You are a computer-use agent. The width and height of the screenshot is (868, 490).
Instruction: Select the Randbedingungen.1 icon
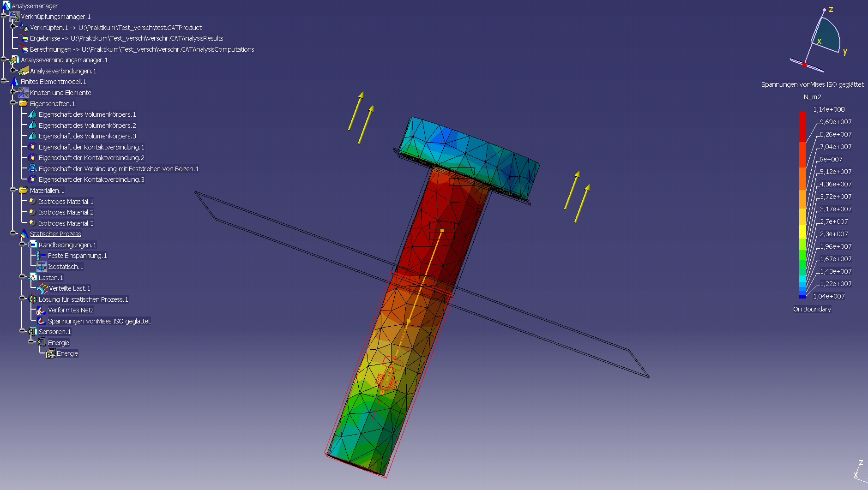click(32, 245)
